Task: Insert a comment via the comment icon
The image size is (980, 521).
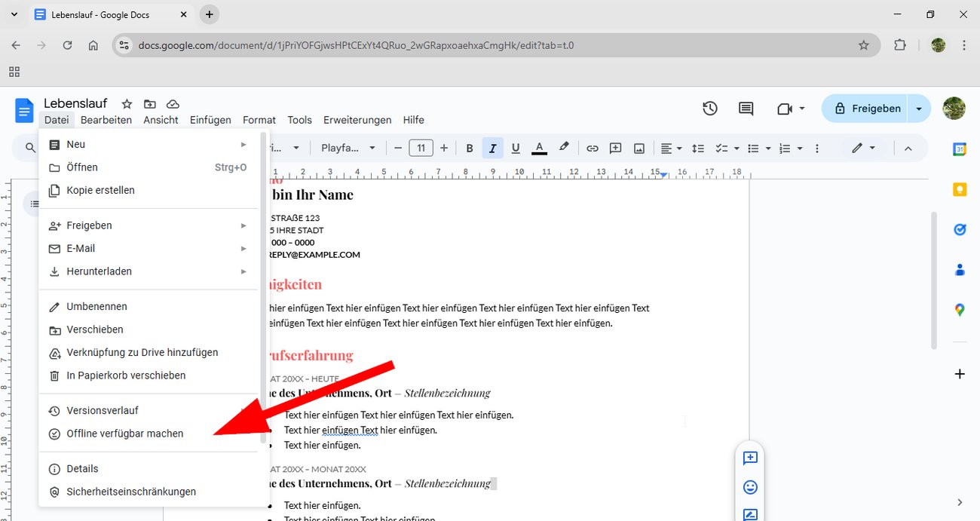Action: [x=615, y=148]
